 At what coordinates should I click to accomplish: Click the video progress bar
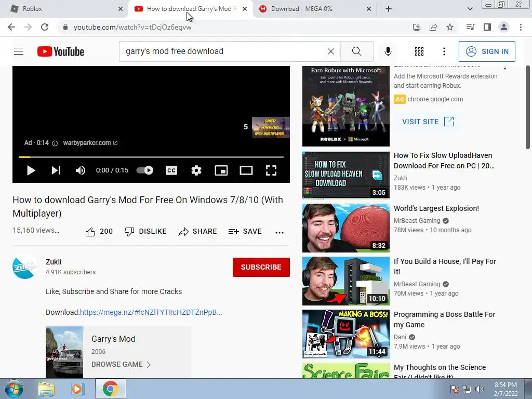[x=151, y=157]
